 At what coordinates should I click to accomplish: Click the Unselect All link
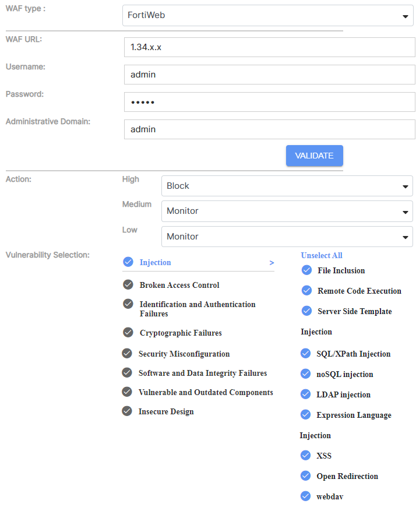tap(321, 255)
